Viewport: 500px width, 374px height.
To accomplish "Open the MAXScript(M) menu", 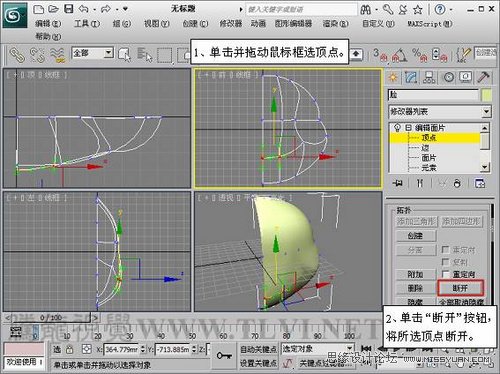I will [430, 24].
